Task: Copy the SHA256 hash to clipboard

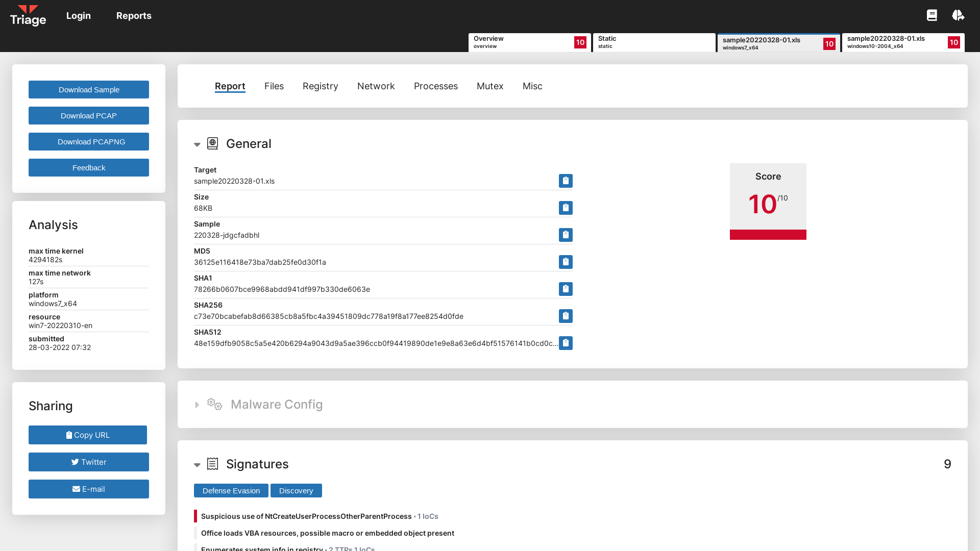Action: (x=566, y=316)
